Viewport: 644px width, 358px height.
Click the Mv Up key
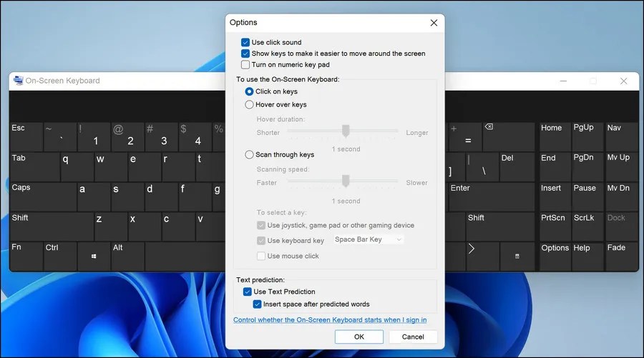point(622,166)
